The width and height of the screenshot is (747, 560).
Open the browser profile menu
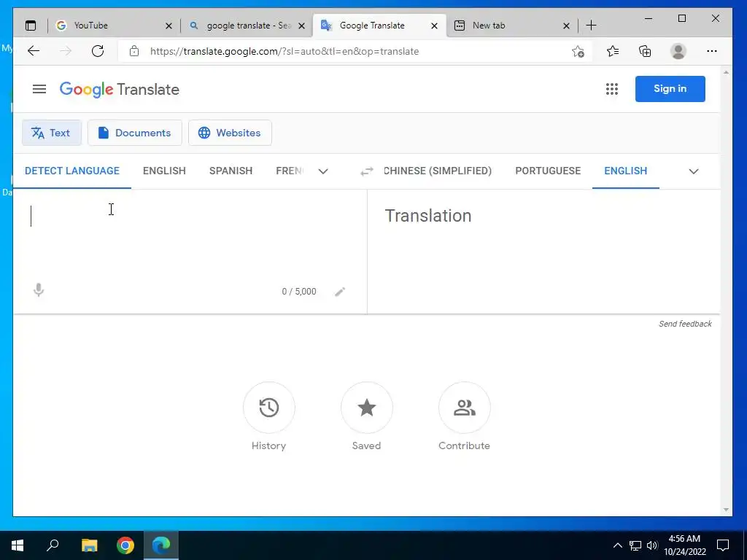pyautogui.click(x=678, y=51)
